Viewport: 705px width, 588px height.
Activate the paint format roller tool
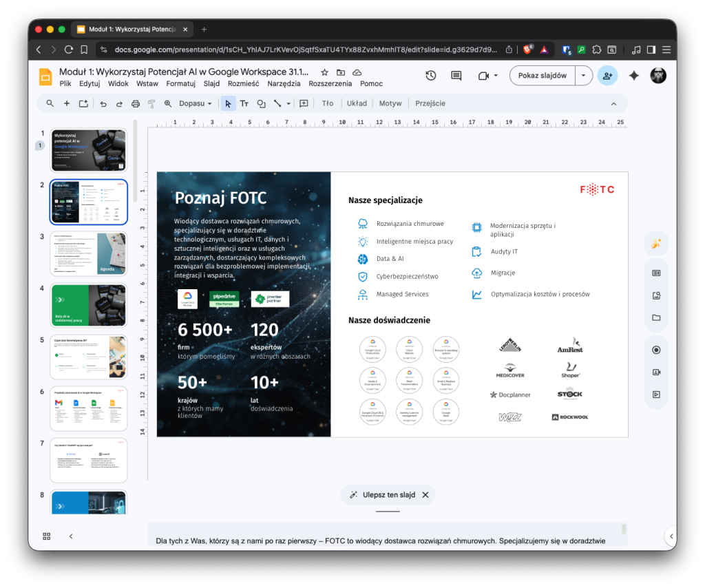(x=151, y=103)
